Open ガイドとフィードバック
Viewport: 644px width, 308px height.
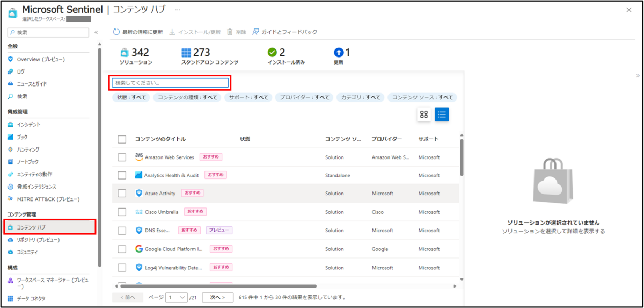pyautogui.click(x=285, y=32)
